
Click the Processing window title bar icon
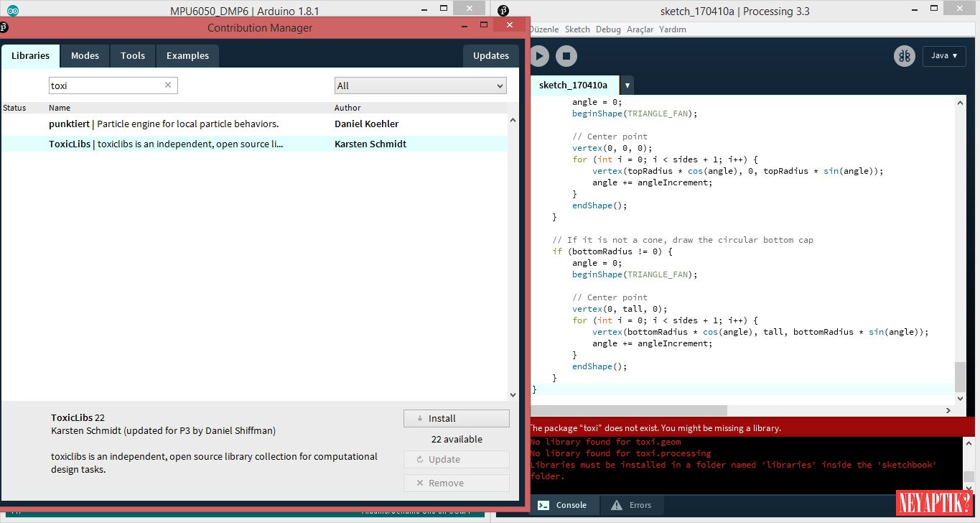click(x=503, y=11)
